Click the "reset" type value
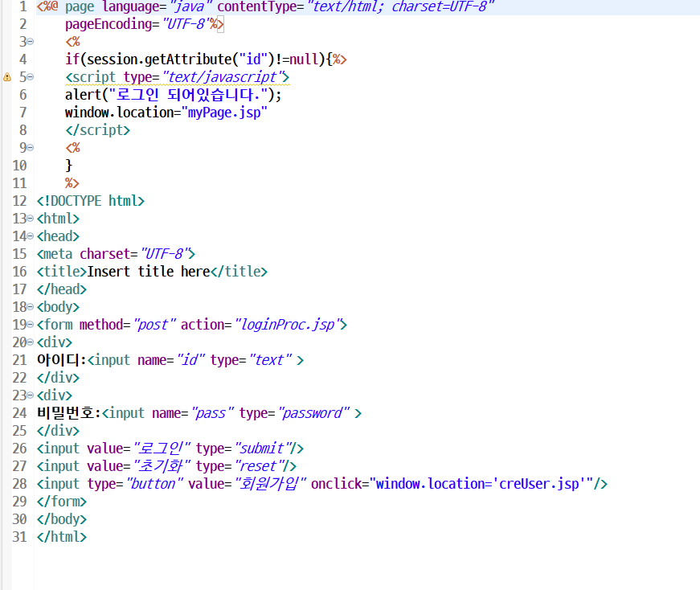The width and height of the screenshot is (700, 590). pos(260,466)
